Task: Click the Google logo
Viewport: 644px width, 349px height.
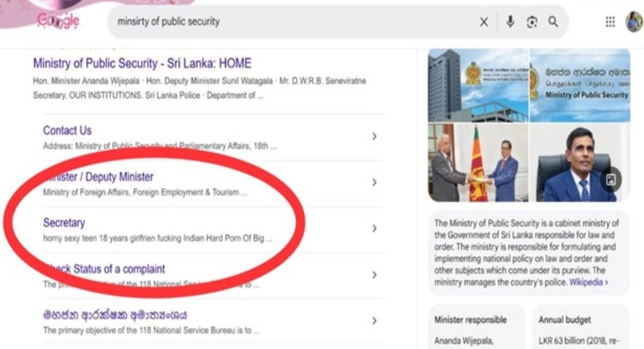Action: coord(58,21)
